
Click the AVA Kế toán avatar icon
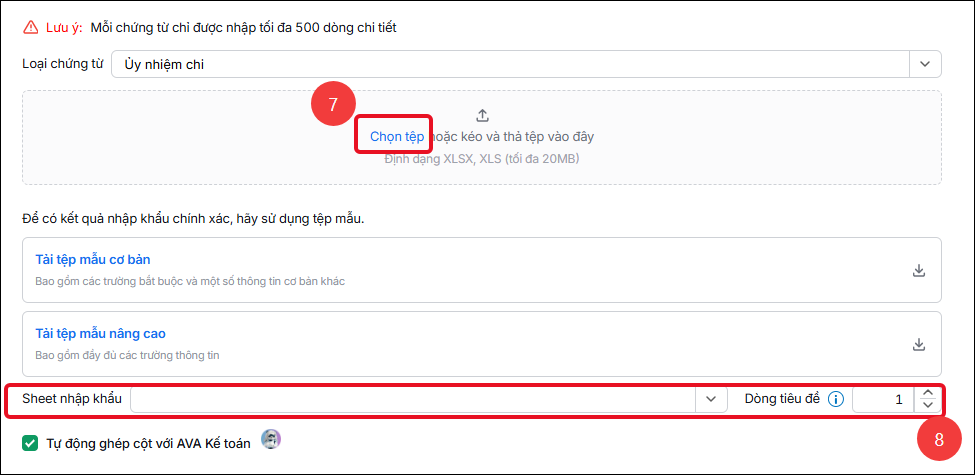click(270, 439)
